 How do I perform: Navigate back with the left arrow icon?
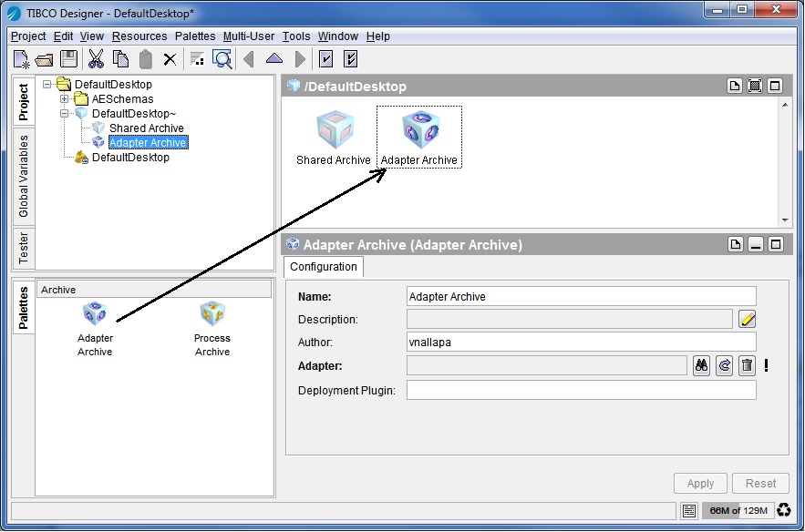click(x=250, y=59)
